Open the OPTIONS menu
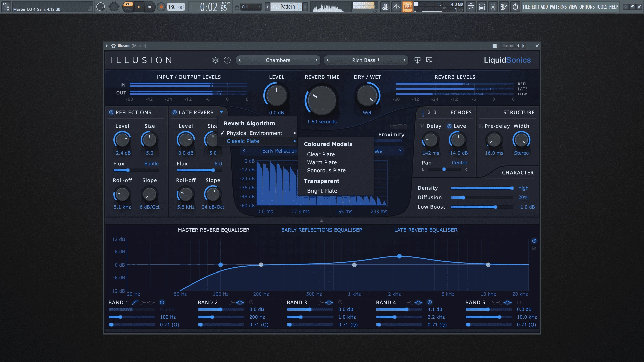The width and height of the screenshot is (644, 362). (x=586, y=7)
